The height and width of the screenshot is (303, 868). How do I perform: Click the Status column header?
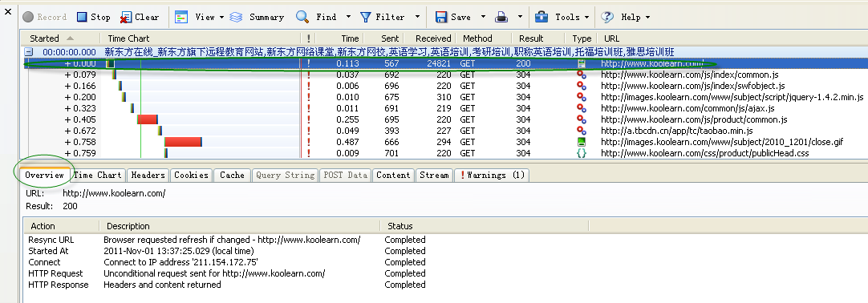pos(485,225)
